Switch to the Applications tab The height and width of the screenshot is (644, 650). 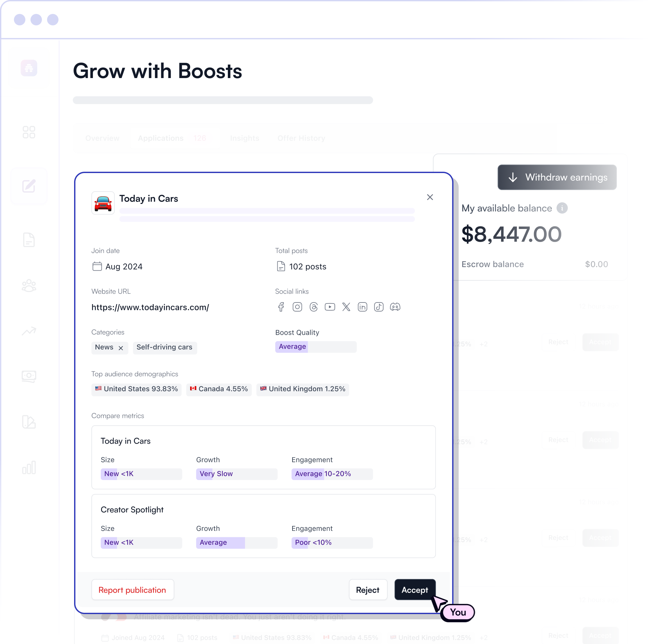coord(161,138)
